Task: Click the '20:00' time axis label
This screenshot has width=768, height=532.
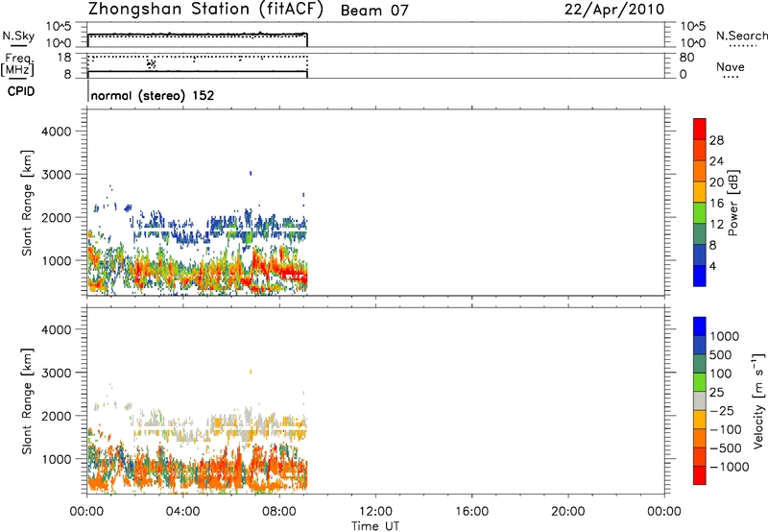Action: 567,512
